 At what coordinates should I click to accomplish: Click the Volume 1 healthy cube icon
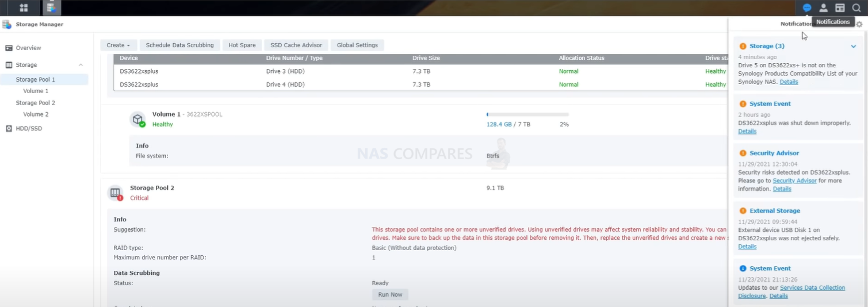(x=137, y=119)
